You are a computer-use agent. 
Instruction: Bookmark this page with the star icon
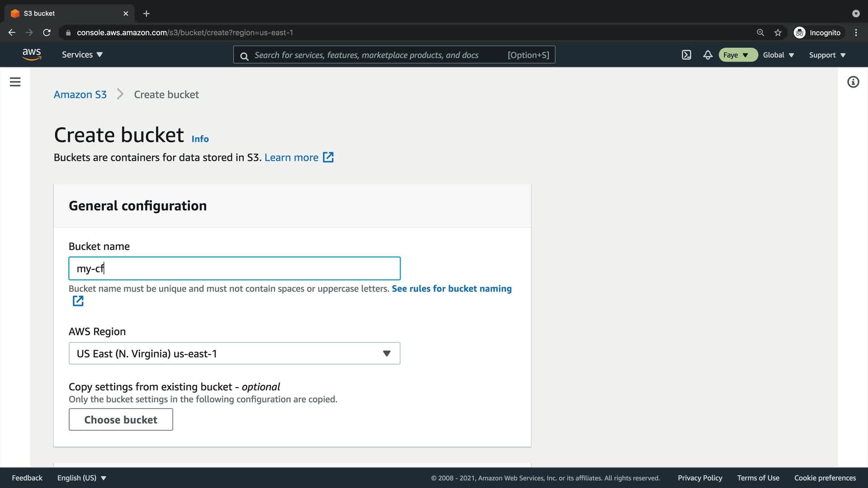tap(778, 33)
